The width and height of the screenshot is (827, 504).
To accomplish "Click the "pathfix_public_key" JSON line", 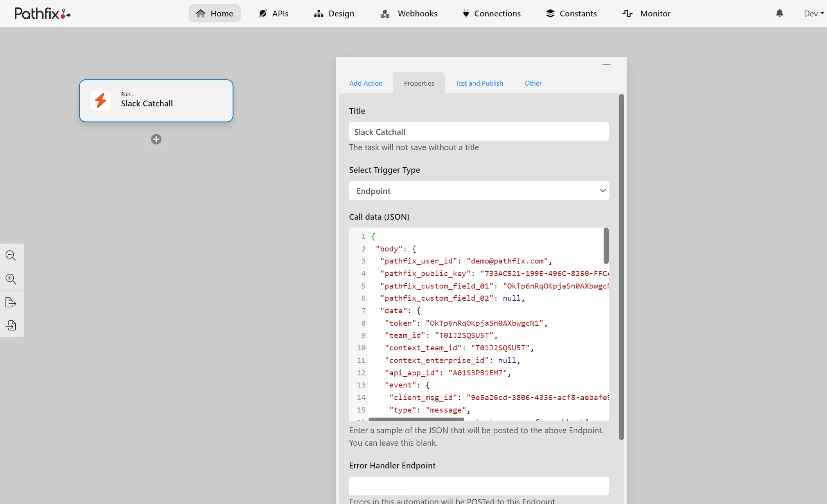I will coord(494,273).
